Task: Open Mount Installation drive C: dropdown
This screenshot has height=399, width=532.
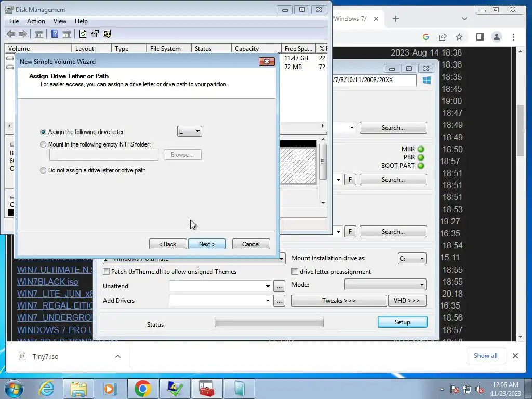Action: click(412, 259)
